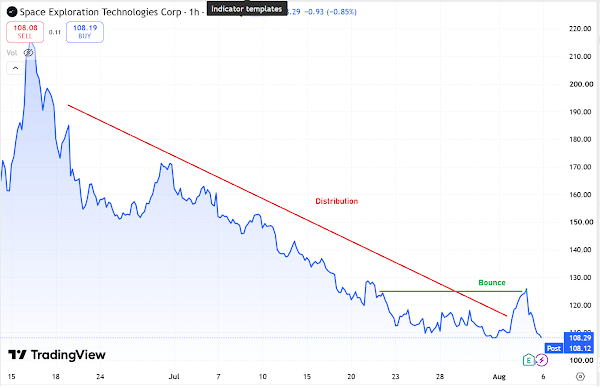
Task: Click the Vol indicator label
Action: [x=12, y=53]
